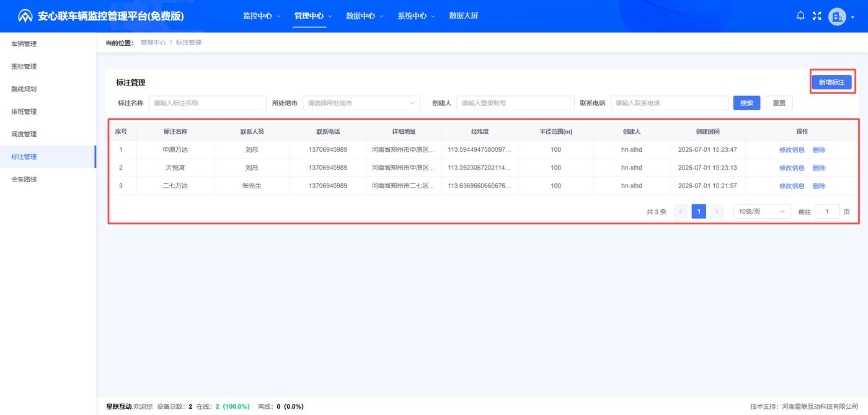
Task: Click the 共 3 条 total count
Action: (x=656, y=212)
